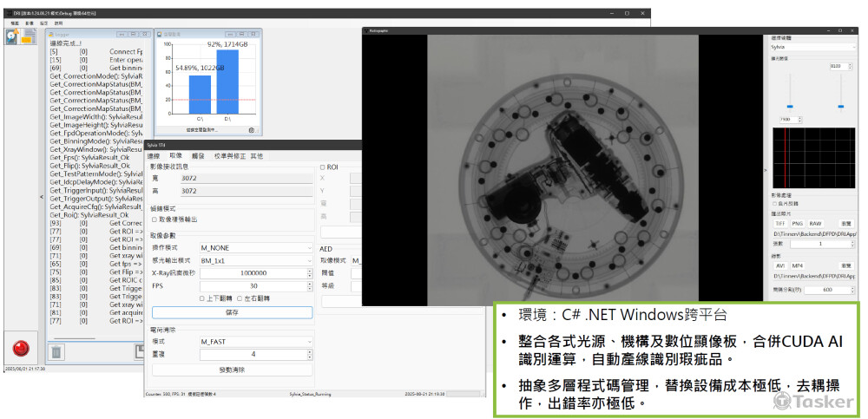Click the Sylvia_Status_Running status text
Screen dimensions: 868x419
pos(310,394)
